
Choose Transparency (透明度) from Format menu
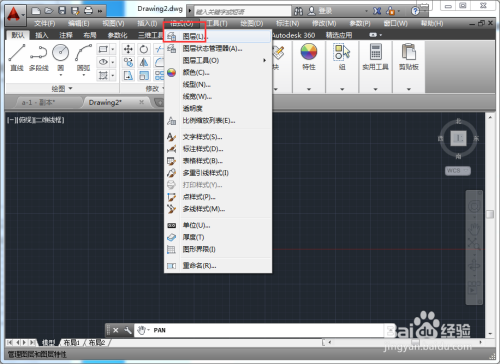(x=218, y=108)
